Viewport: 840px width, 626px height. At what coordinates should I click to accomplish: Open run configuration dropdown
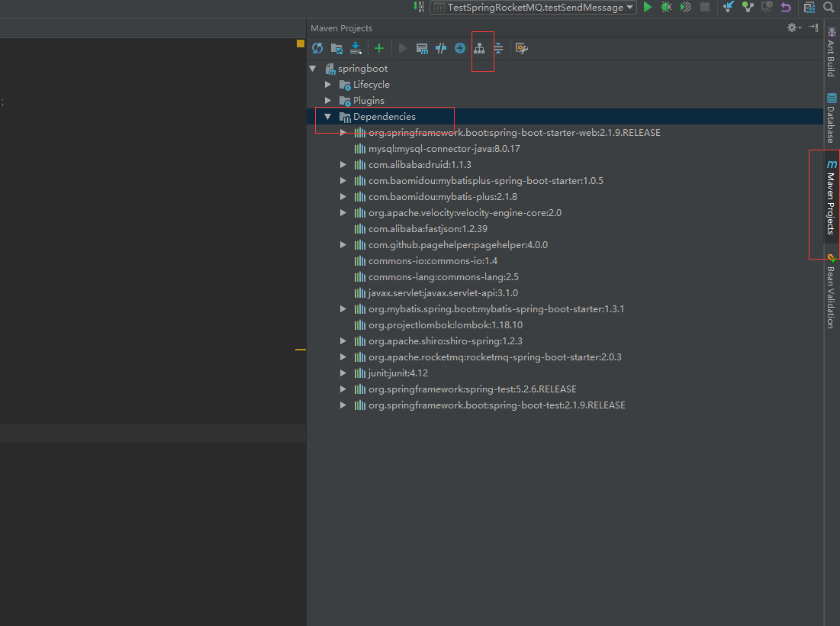click(533, 8)
